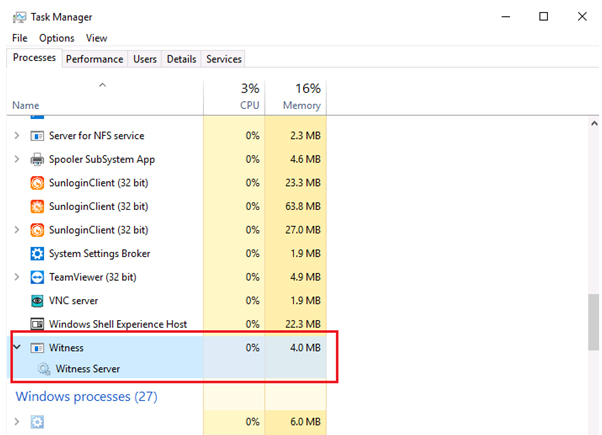Viewport: 602px width, 435px height.
Task: Click the Witness process icon
Action: pos(37,348)
